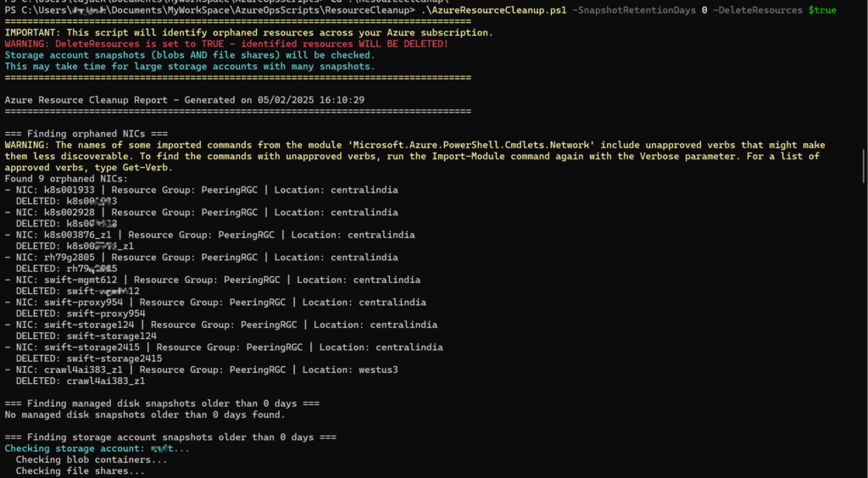
Task: Click the report date 05/02/2025
Action: 285,100
